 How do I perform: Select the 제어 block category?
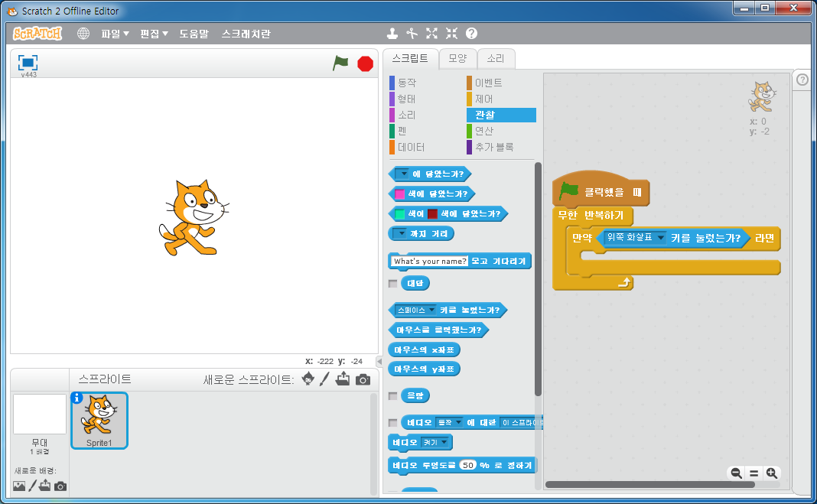coord(483,99)
